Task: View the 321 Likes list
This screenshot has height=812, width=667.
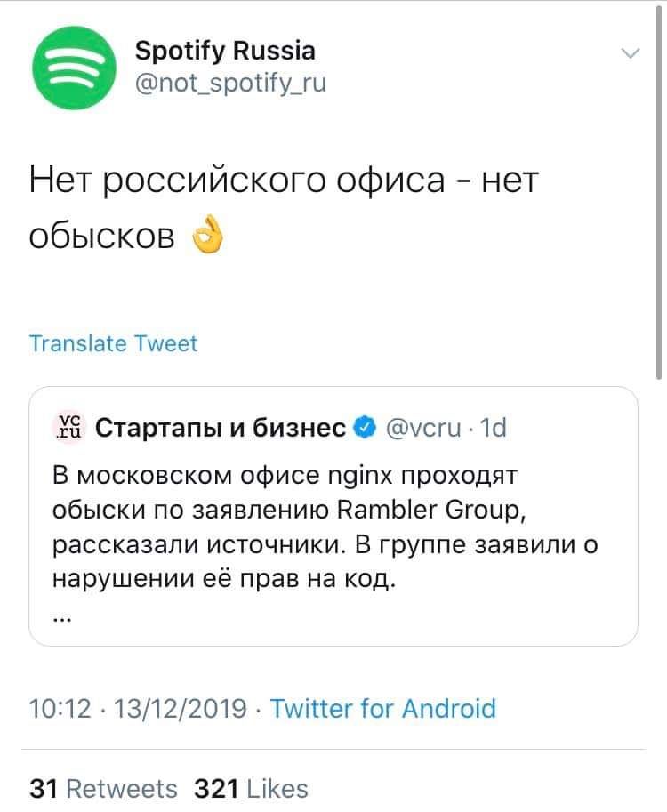Action: 251,788
